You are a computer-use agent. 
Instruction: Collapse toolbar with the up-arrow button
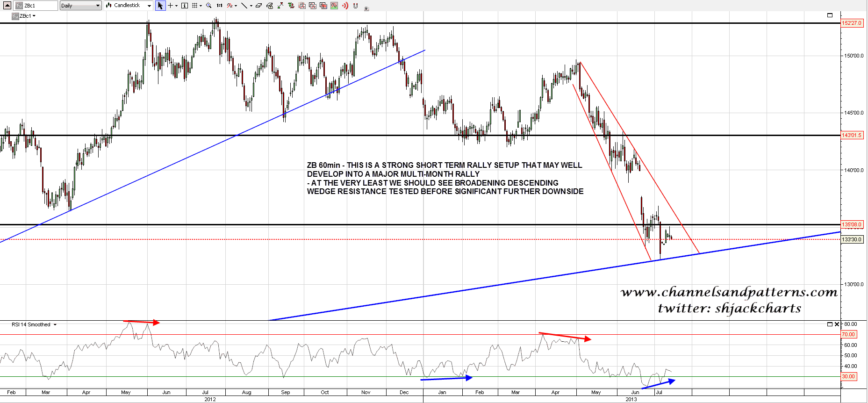pyautogui.click(x=7, y=6)
